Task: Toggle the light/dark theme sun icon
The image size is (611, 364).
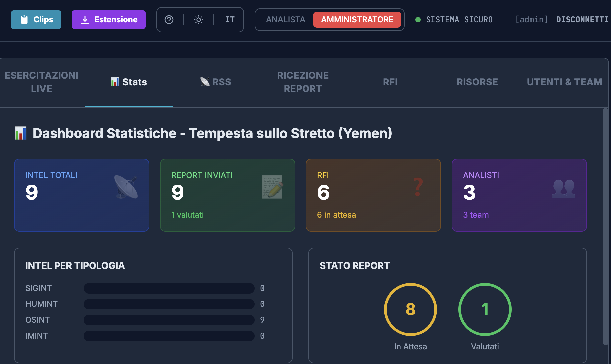Action: coord(199,20)
